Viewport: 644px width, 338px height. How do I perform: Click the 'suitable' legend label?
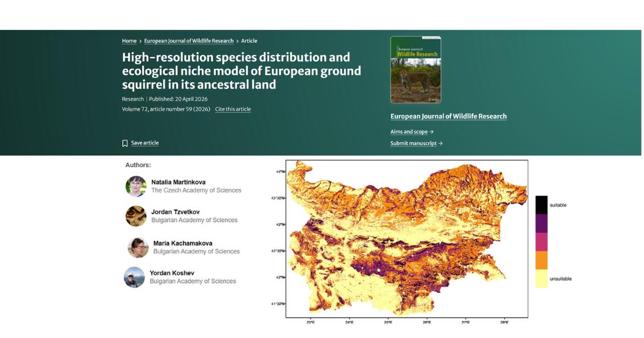[x=558, y=205]
